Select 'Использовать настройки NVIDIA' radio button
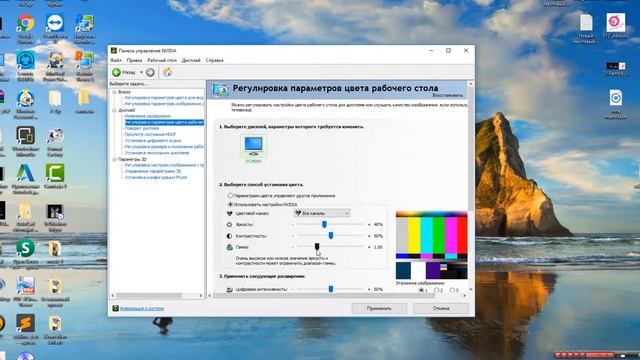Image resolution: width=640 pixels, height=360 pixels. click(x=231, y=204)
